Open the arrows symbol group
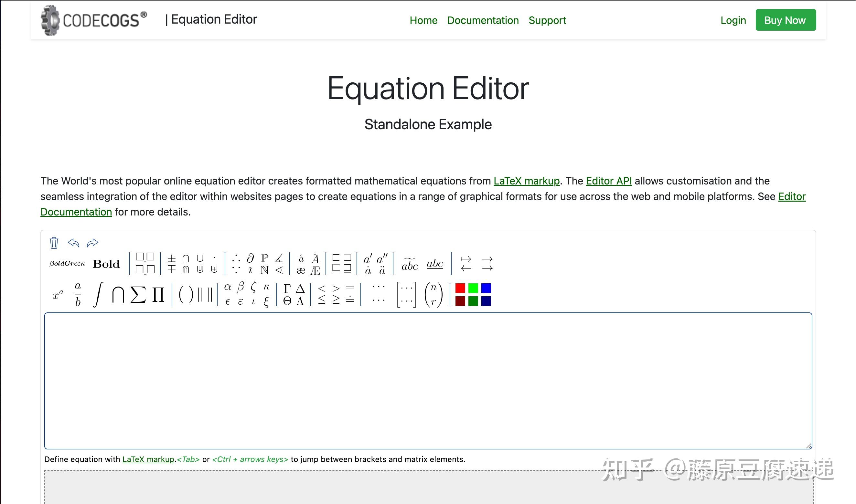 [x=476, y=264]
